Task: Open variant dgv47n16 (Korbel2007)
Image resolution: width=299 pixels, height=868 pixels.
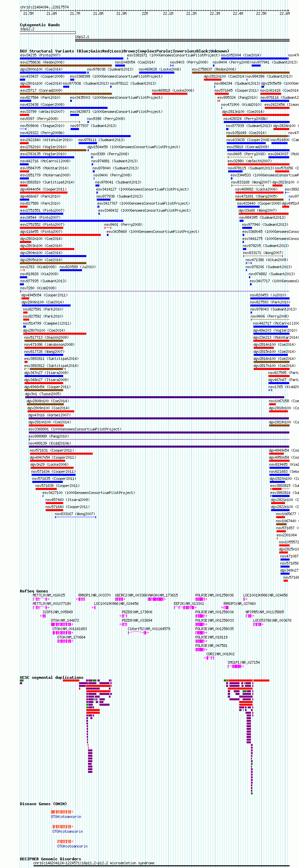Action: click(x=49, y=415)
